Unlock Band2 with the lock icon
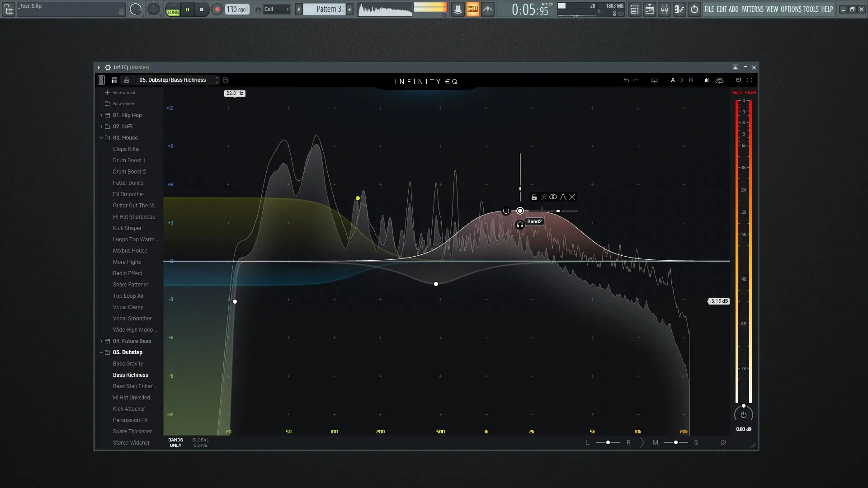The image size is (868, 488). (534, 197)
